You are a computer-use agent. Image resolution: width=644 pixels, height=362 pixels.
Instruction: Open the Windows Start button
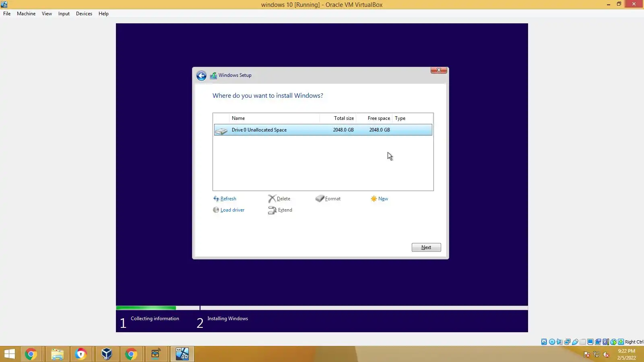10,354
